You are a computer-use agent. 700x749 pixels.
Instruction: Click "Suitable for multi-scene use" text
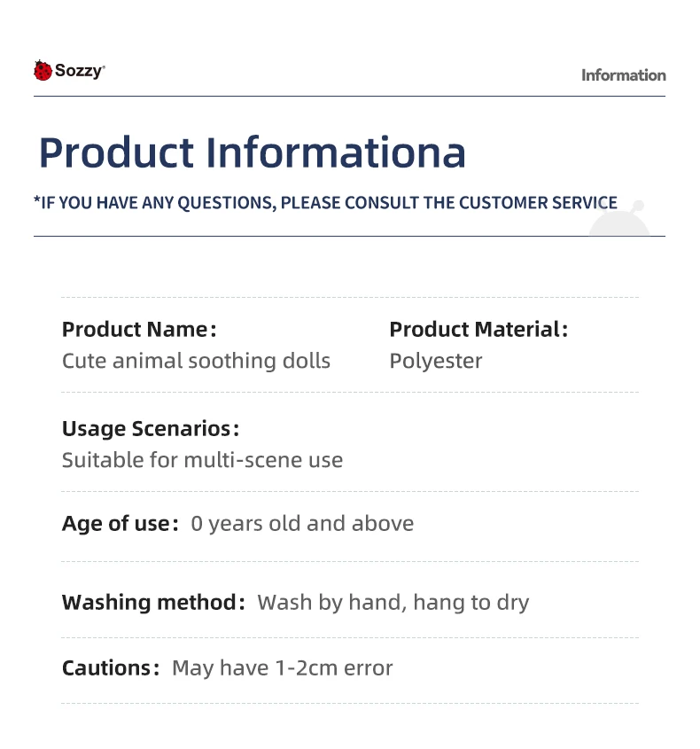[202, 460]
